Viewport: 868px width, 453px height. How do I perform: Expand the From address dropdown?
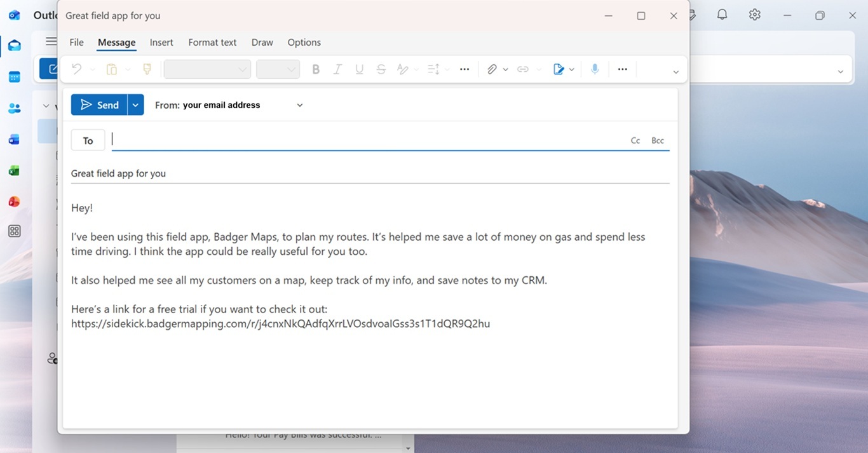click(300, 105)
